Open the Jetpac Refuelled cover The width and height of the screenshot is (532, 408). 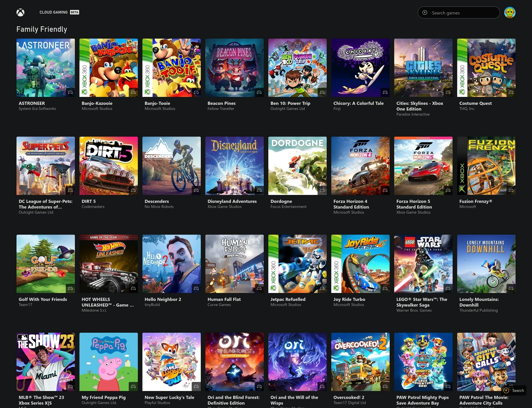(297, 264)
